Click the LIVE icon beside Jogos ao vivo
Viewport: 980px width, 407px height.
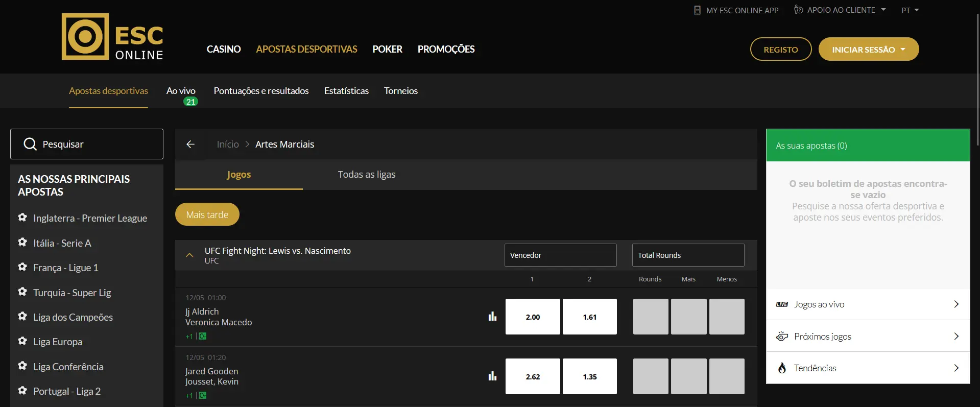point(782,304)
